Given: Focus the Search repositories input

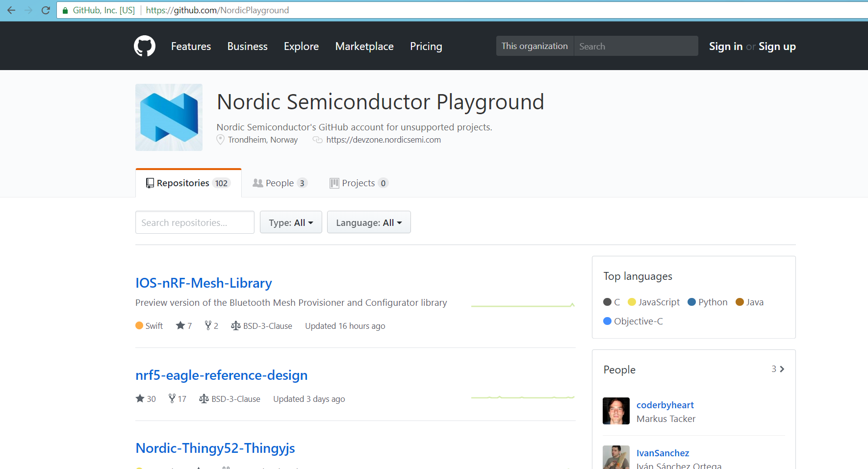Looking at the screenshot, I should tap(195, 222).
